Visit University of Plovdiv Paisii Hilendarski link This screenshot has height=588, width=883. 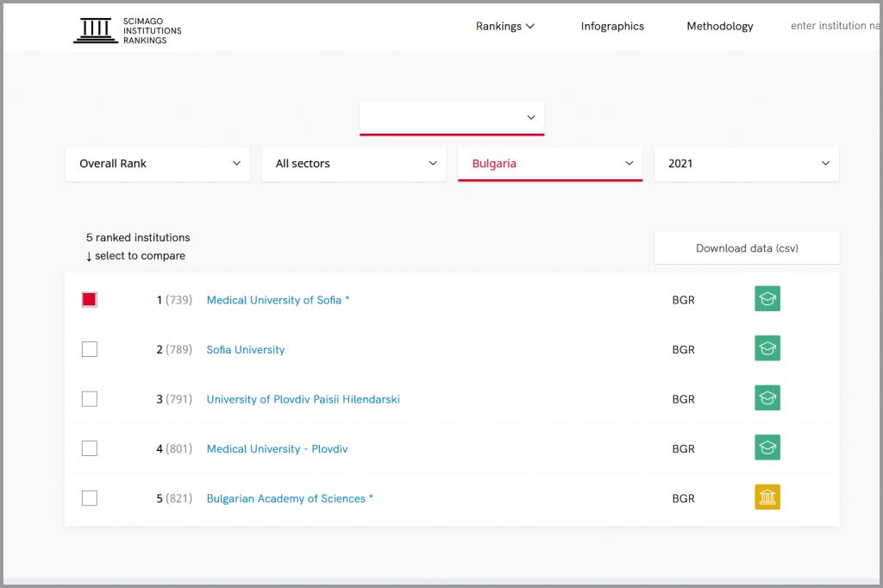[x=303, y=399]
